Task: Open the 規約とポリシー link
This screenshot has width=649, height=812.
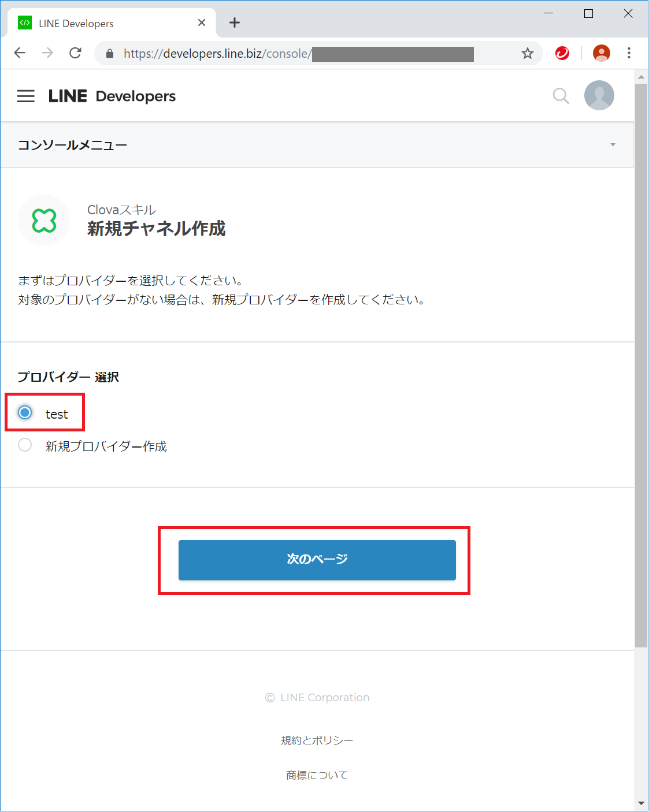Action: (x=317, y=740)
